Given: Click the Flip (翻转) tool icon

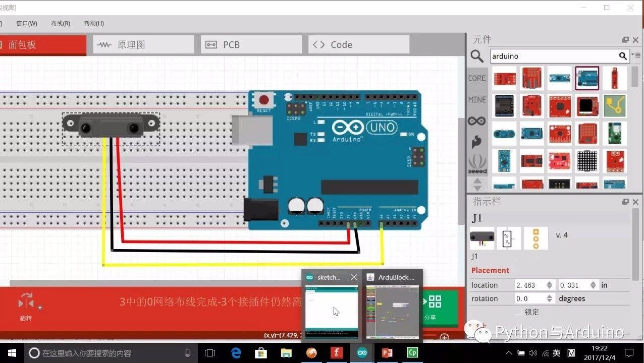Looking at the screenshot, I should 26,301.
